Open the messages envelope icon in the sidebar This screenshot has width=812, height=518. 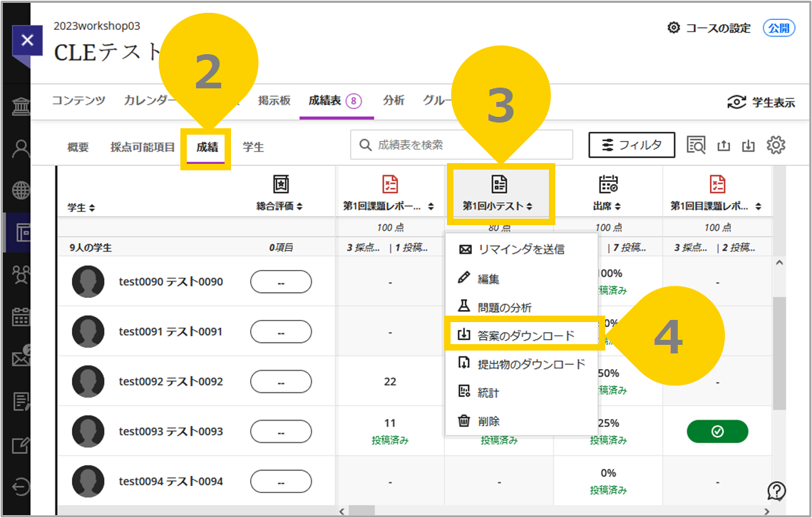(21, 357)
